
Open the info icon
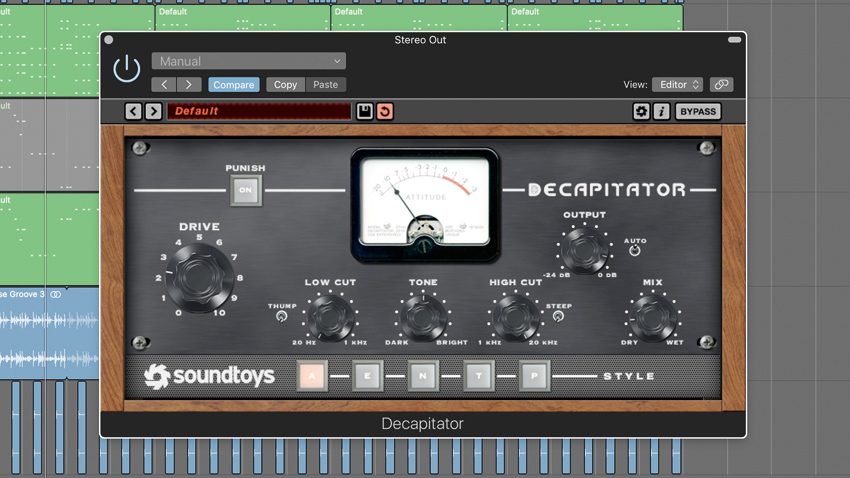point(661,111)
